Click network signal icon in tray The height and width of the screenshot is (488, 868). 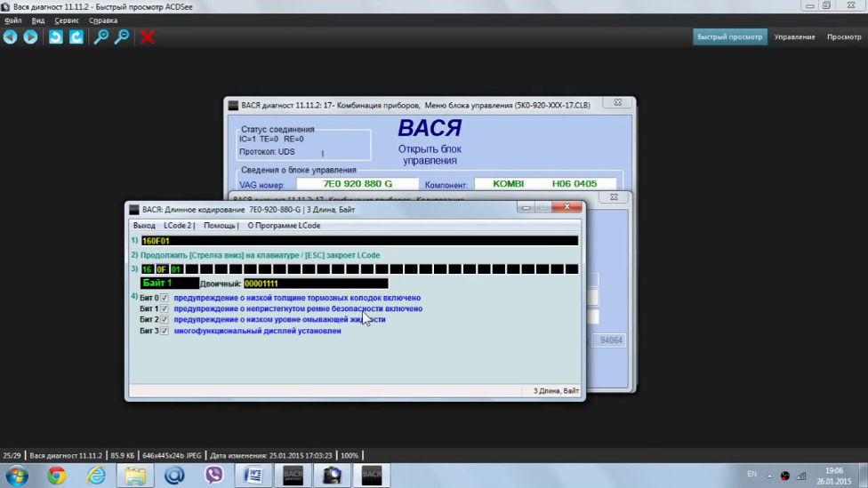pyautogui.click(x=801, y=476)
